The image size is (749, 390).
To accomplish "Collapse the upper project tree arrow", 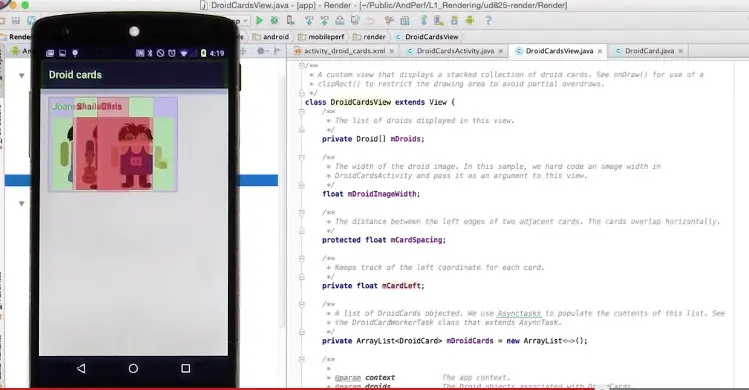I will click(x=21, y=76).
